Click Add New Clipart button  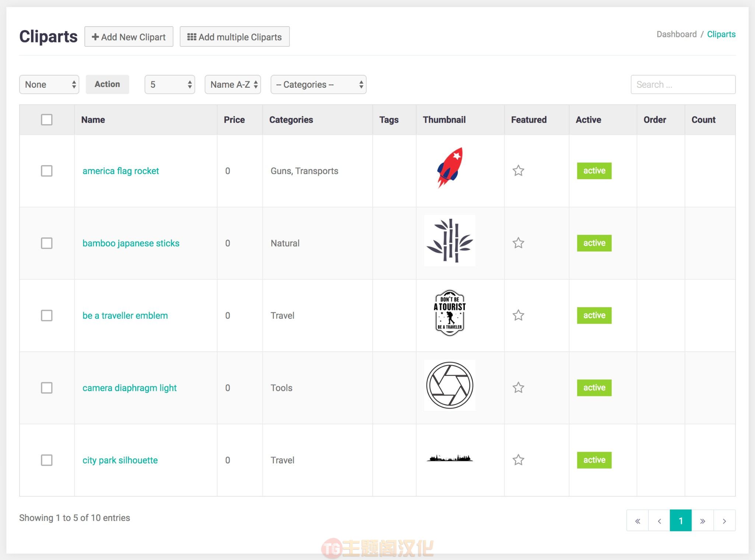tap(129, 36)
